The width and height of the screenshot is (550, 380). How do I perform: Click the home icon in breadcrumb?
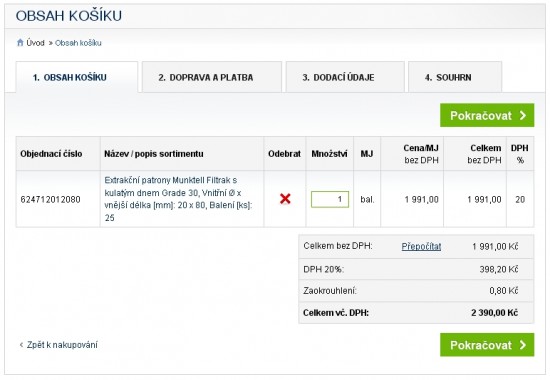20,43
